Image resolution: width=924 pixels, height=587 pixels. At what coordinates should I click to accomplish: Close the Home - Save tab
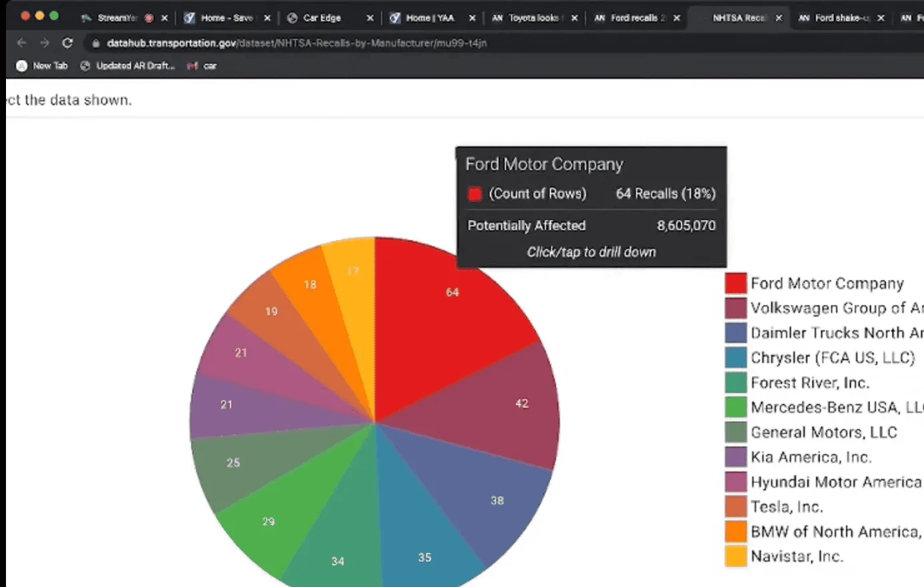click(x=267, y=18)
